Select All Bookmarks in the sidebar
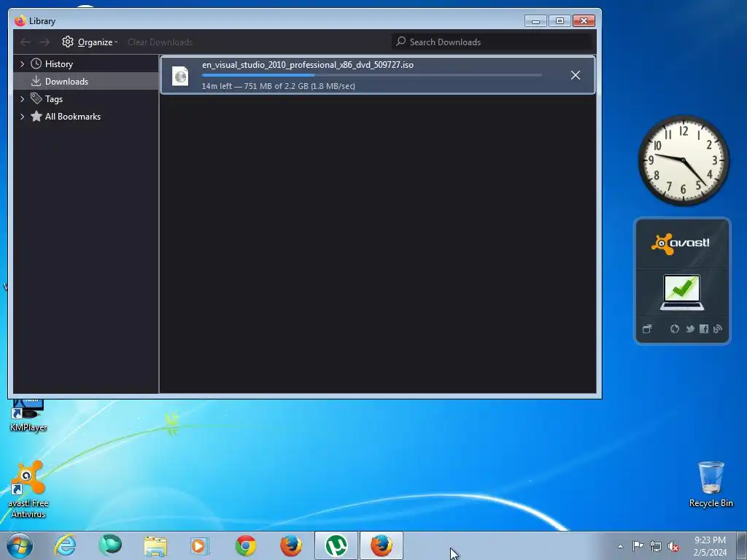 tap(72, 117)
